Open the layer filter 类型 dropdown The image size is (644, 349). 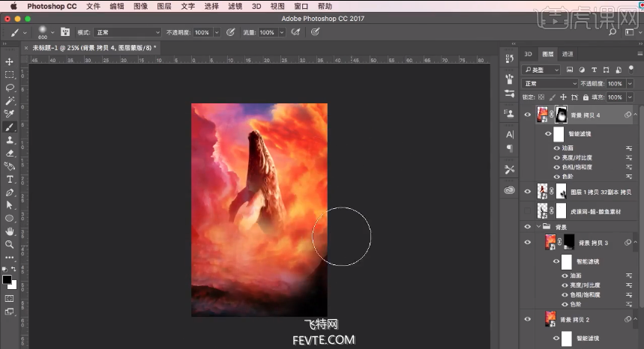[541, 70]
